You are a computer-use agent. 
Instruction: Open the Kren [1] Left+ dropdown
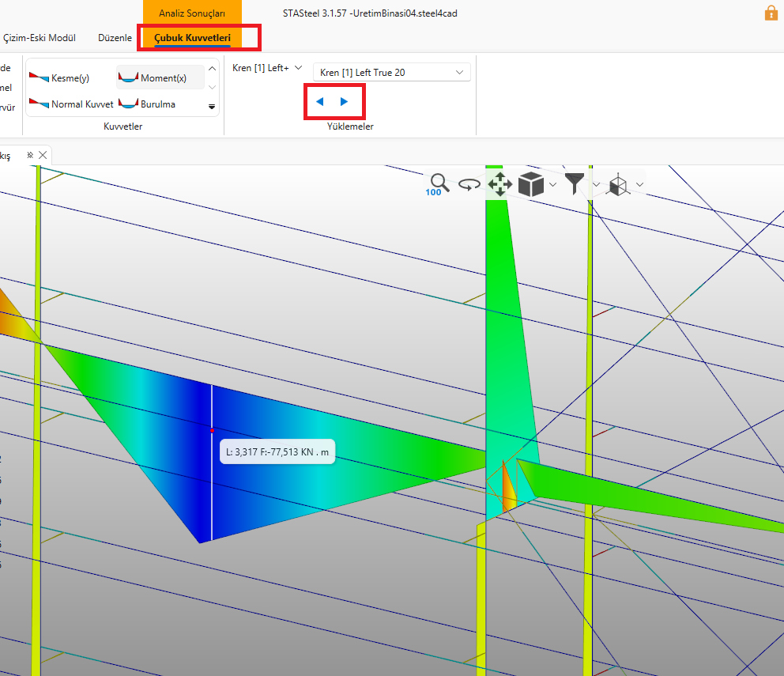[x=267, y=69]
